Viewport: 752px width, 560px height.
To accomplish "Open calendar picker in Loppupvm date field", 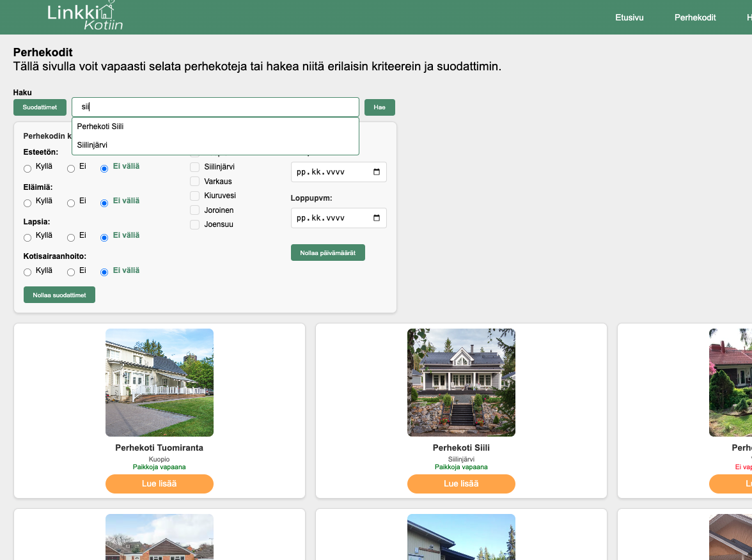I will coord(377,218).
